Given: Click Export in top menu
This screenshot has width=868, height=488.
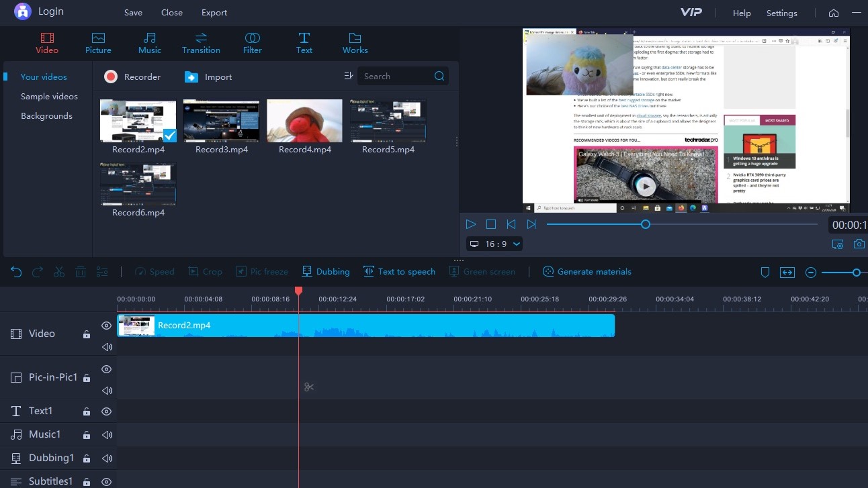Looking at the screenshot, I should [214, 13].
